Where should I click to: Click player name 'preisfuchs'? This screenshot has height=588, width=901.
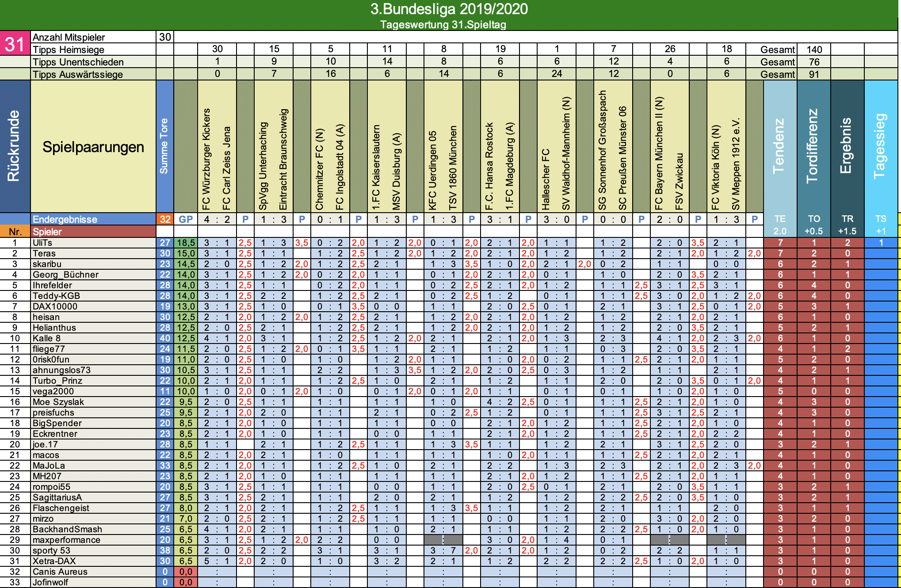tap(53, 412)
